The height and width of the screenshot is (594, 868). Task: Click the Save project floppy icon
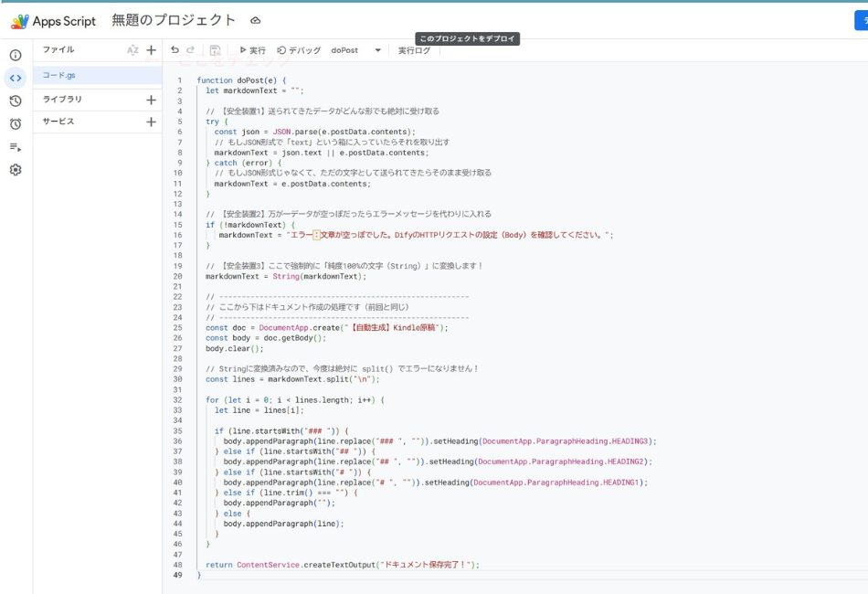[215, 51]
